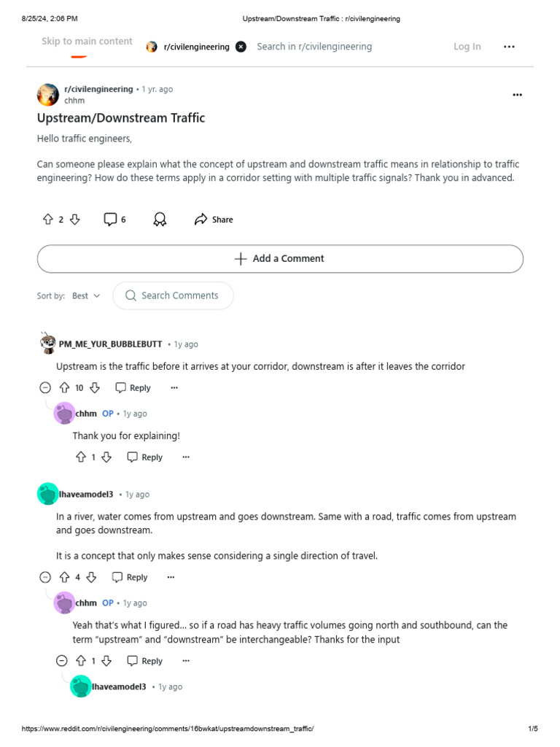Upvote the main Upstream/Downstream Traffic post
The width and height of the screenshot is (560, 747).
[47, 219]
